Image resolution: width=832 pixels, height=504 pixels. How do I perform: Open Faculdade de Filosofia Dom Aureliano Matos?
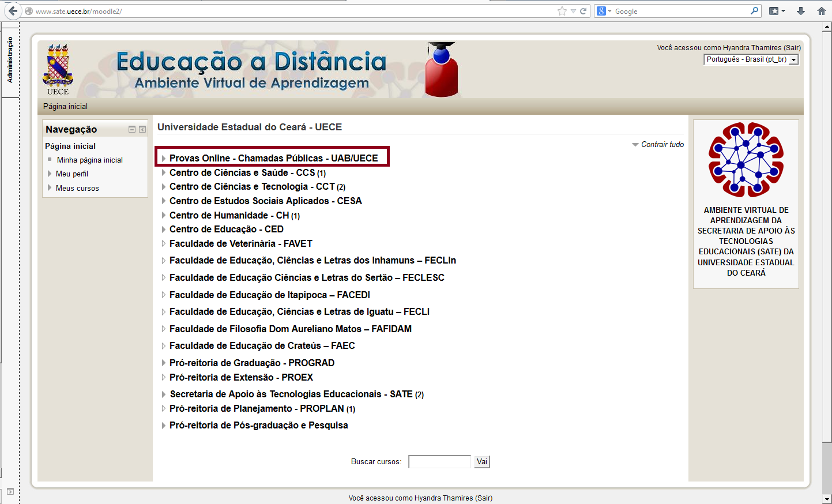pos(291,329)
